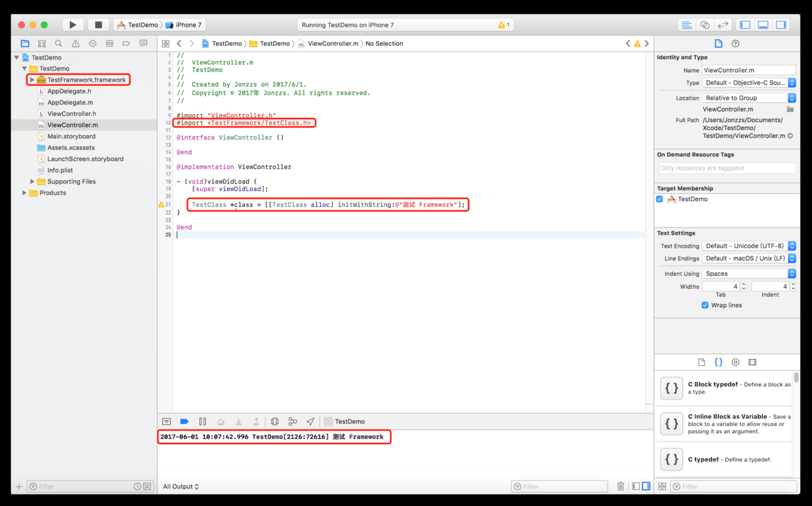The height and width of the screenshot is (506, 812).
Task: Uncheck TestDemo target membership checkbox
Action: click(x=659, y=199)
